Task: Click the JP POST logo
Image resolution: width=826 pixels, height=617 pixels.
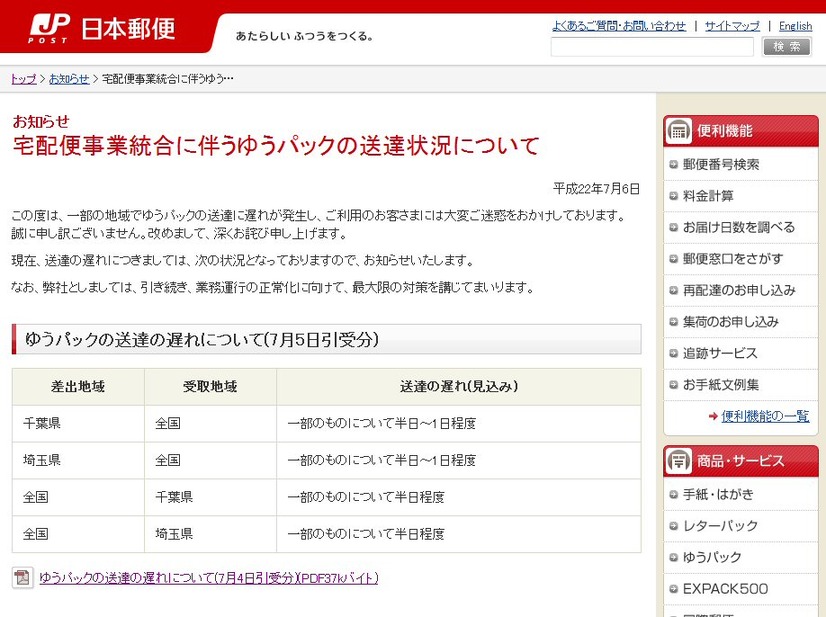Action: coord(48,28)
